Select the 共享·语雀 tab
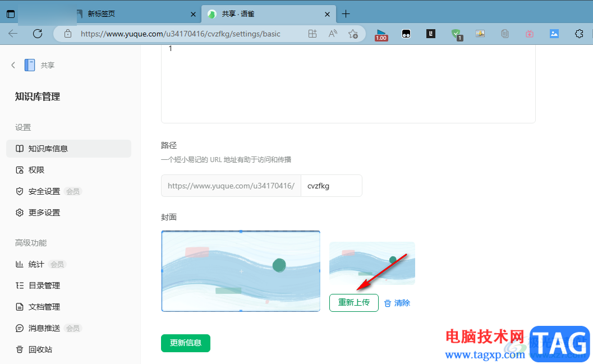593x364 pixels. click(x=269, y=14)
